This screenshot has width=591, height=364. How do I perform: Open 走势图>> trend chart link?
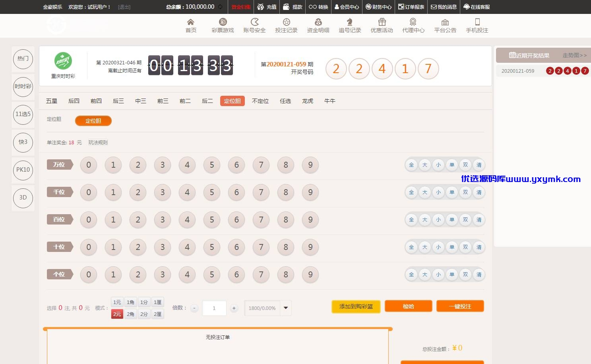[x=574, y=55]
